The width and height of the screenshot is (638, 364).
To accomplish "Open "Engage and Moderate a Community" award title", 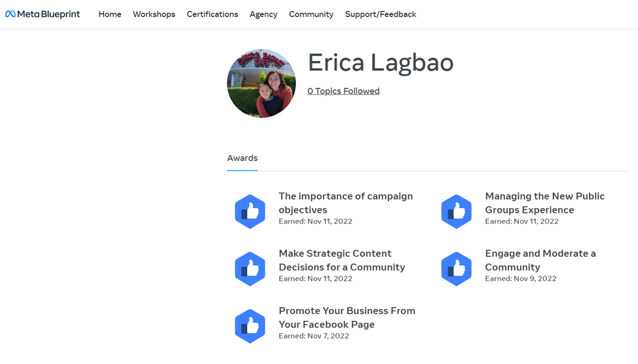I will coord(540,260).
